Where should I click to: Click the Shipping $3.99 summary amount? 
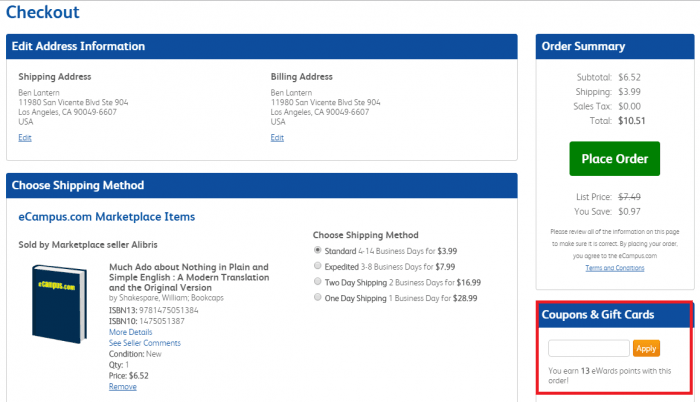pos(629,92)
